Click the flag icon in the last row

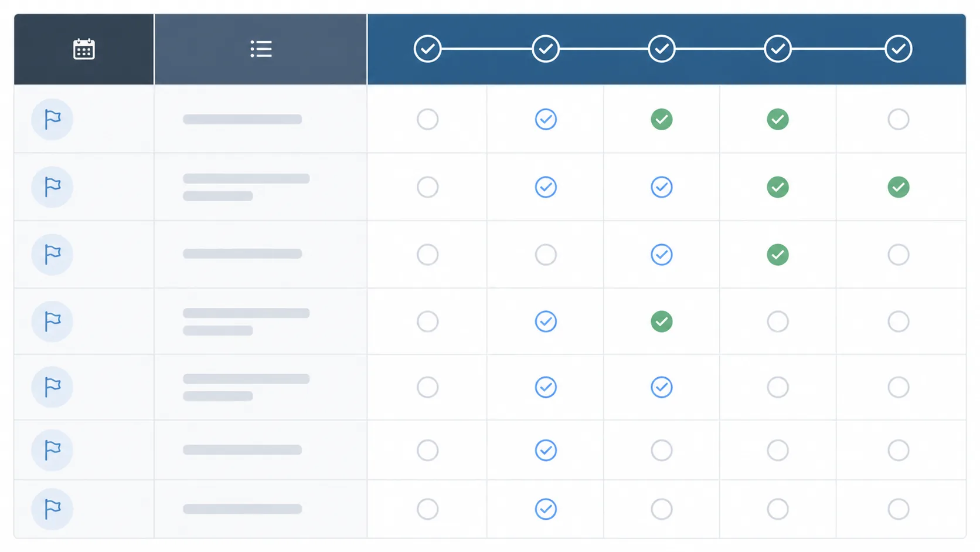click(x=52, y=509)
